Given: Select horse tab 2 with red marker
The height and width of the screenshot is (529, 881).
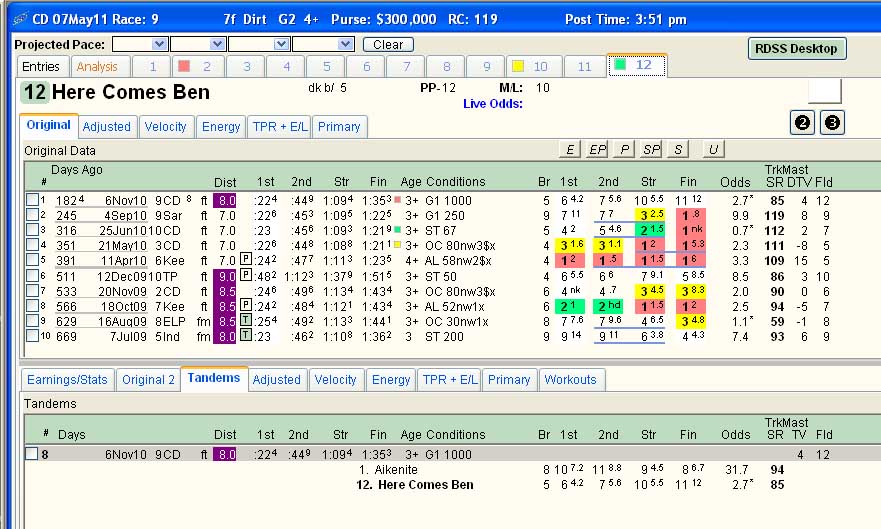Looking at the screenshot, I should pos(197,66).
